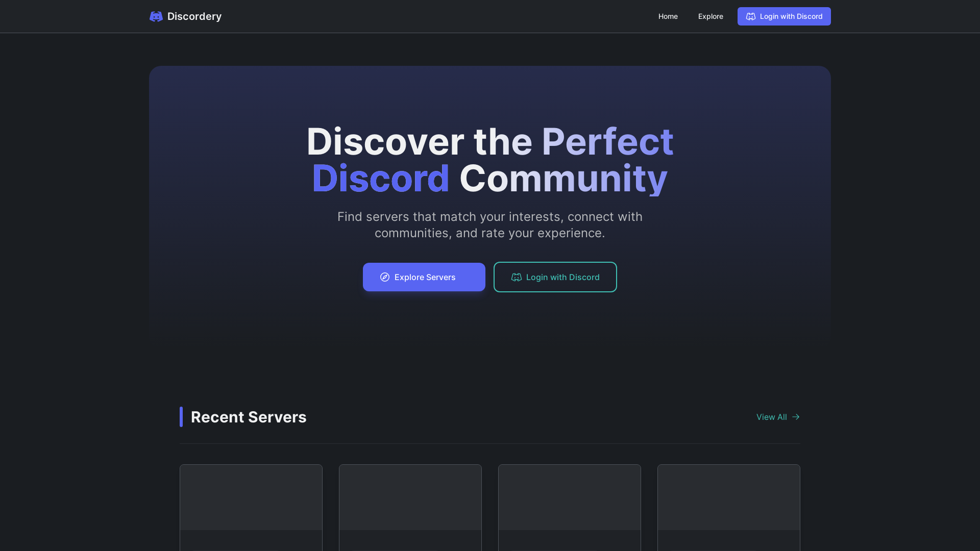Click Discord icon in navbar login button
980x551 pixels.
point(751,16)
